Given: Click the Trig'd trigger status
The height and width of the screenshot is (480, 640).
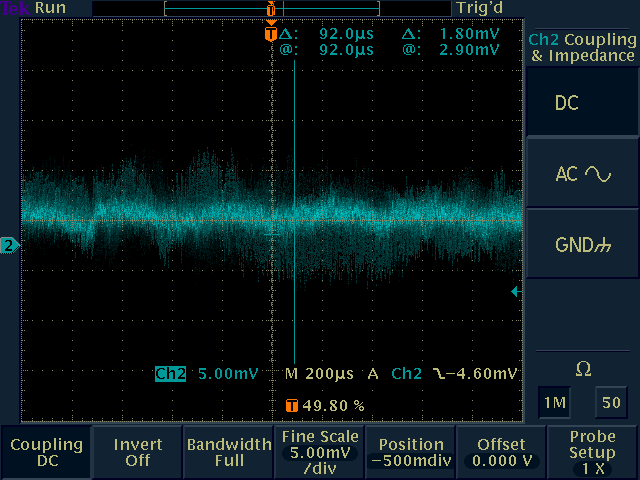Looking at the screenshot, I should [x=480, y=8].
